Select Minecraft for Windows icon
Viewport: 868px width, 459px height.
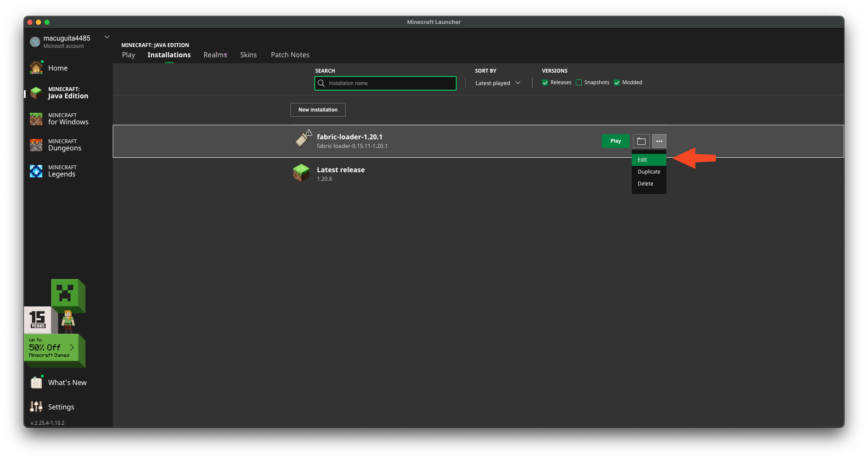tap(36, 119)
